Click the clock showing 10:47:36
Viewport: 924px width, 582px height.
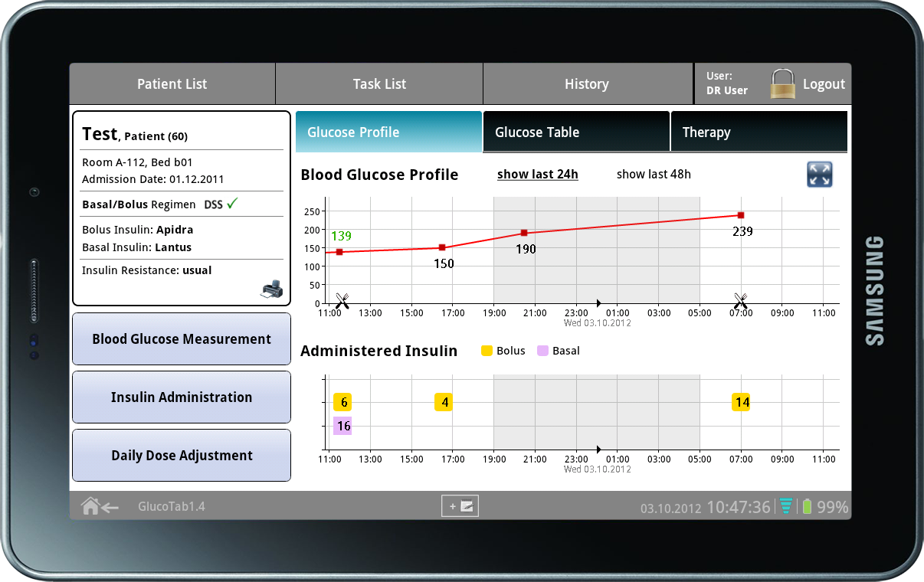739,507
